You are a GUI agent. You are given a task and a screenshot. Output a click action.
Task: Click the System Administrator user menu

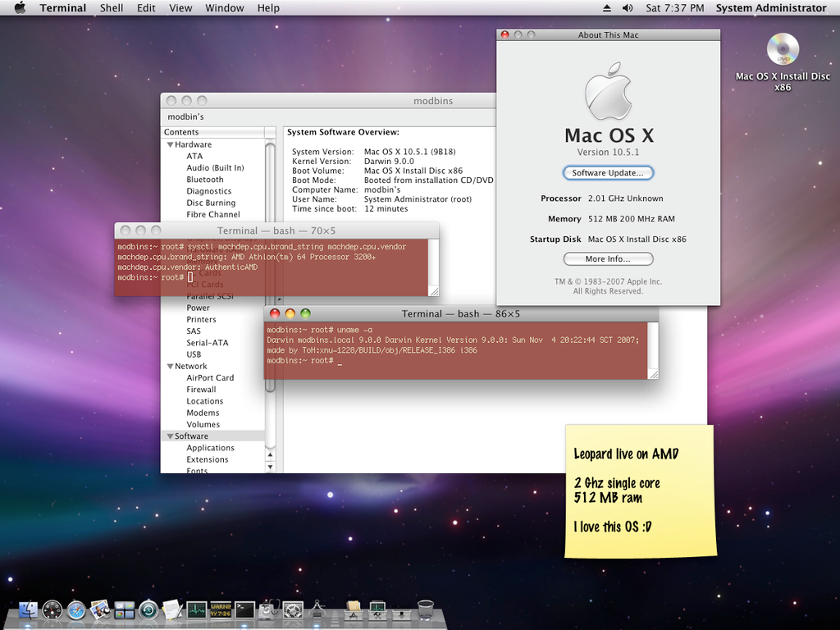click(771, 8)
